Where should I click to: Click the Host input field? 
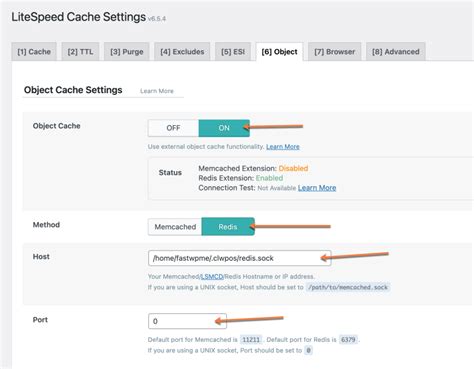pos(239,258)
